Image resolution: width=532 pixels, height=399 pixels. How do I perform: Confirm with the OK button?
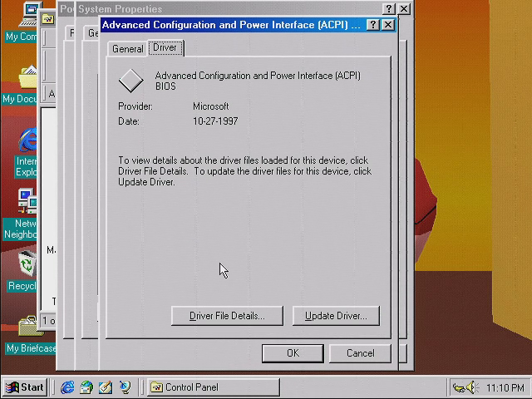pos(293,353)
